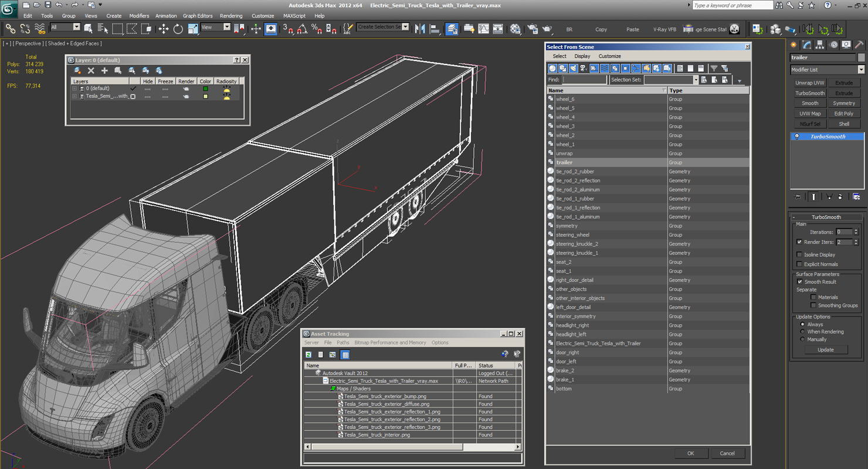This screenshot has width=868, height=469.
Task: Click the Mirror tool icon
Action: click(420, 29)
